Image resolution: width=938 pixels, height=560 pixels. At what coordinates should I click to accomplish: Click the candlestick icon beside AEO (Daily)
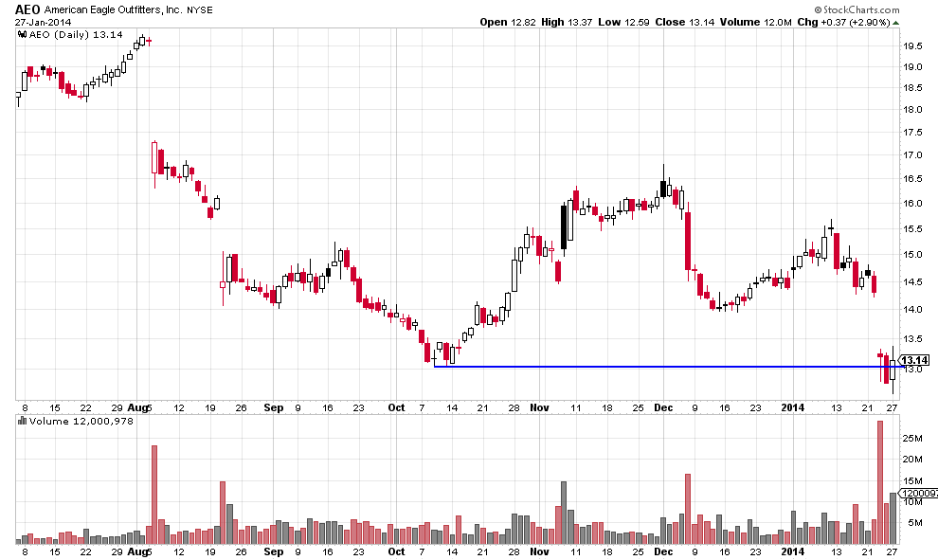[23, 35]
